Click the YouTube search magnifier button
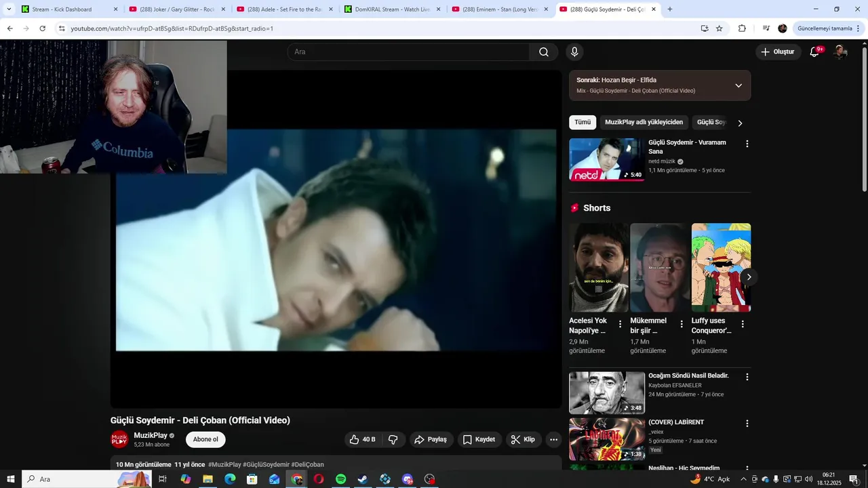This screenshot has height=488, width=868. click(x=544, y=52)
